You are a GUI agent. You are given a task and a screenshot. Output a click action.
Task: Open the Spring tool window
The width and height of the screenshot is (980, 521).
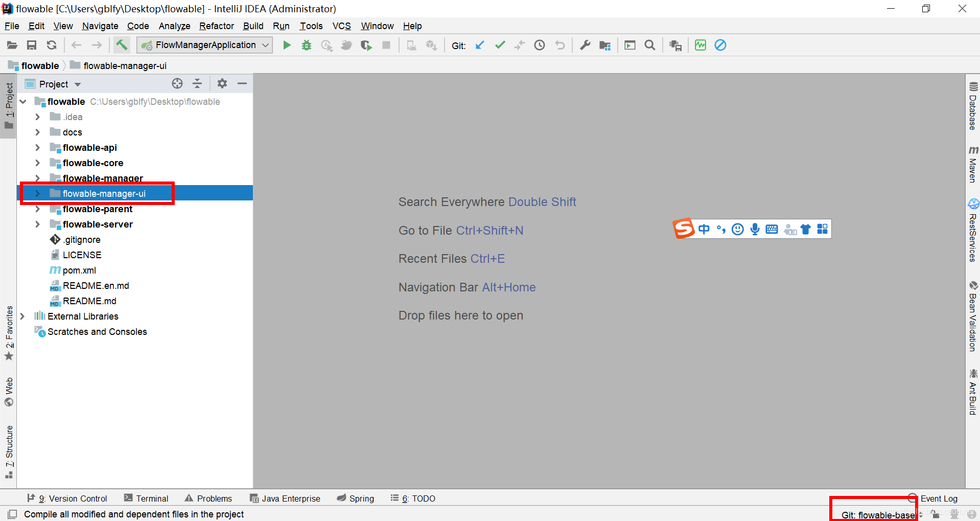356,499
